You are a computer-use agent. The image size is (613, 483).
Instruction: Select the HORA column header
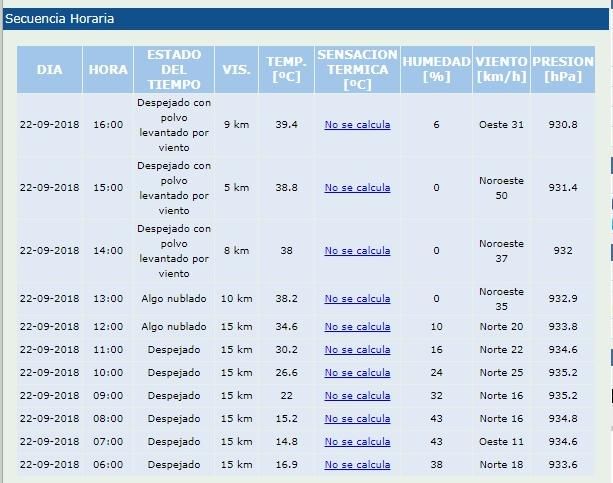[x=108, y=70]
